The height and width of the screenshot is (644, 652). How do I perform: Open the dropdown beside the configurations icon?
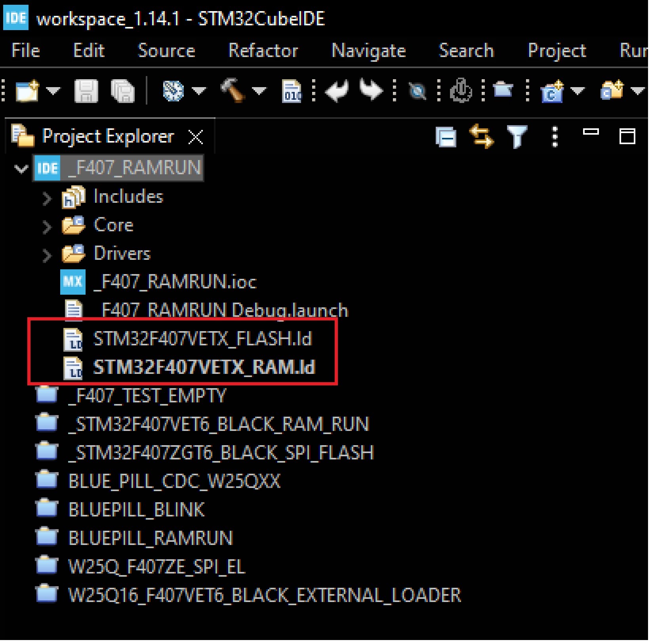point(199,91)
